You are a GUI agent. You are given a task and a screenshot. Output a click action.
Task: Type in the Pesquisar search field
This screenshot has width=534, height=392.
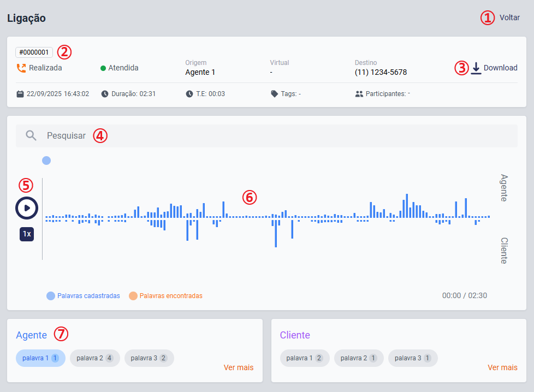[x=273, y=136]
